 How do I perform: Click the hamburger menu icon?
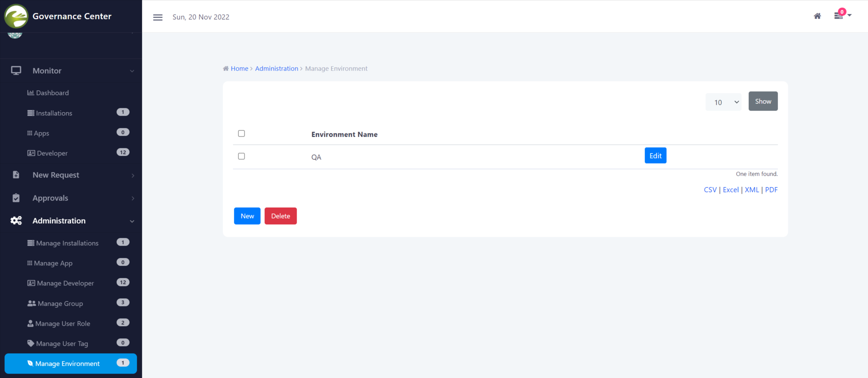coord(158,17)
